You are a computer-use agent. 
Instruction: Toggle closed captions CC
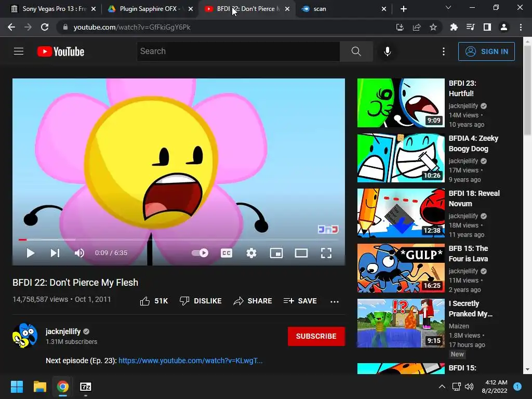tap(227, 253)
